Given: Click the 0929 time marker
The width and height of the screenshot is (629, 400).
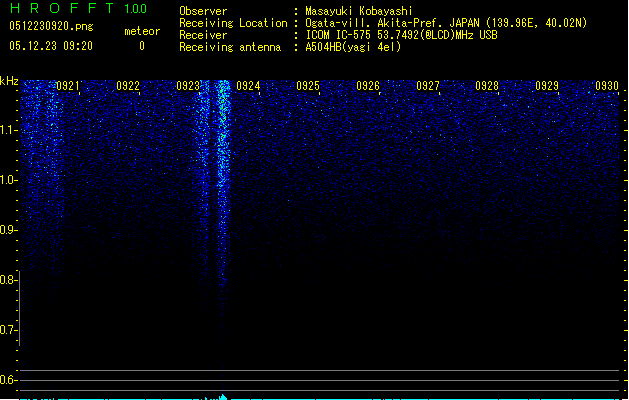Looking at the screenshot, I should (x=547, y=86).
